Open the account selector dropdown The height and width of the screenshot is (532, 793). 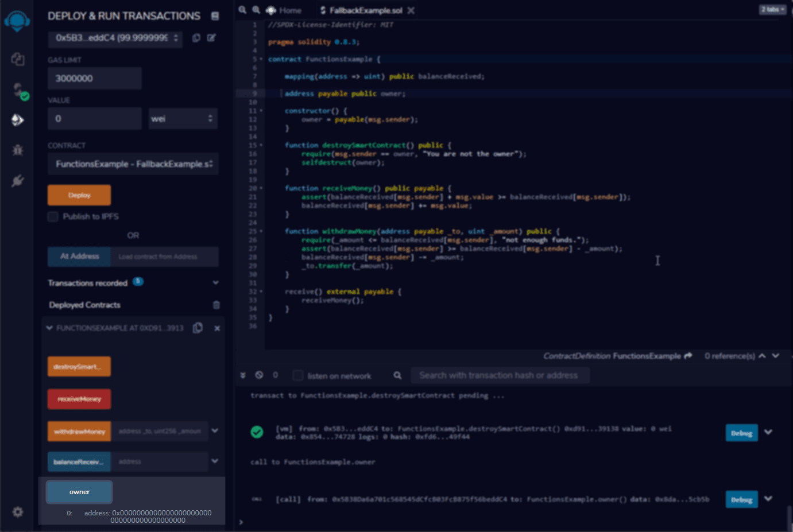point(115,38)
